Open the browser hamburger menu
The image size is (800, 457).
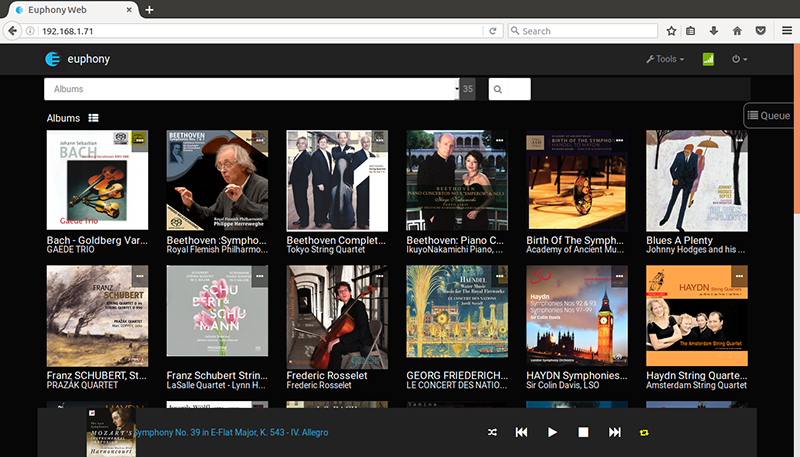787,31
